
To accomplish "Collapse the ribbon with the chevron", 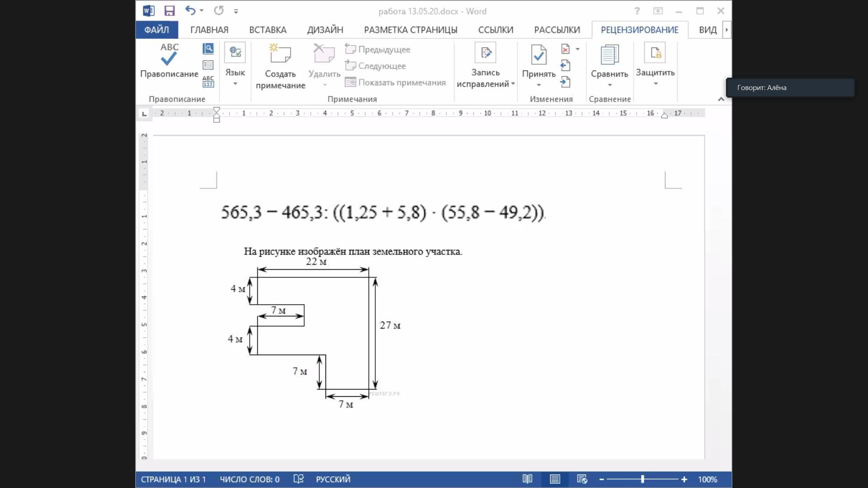I will [721, 99].
